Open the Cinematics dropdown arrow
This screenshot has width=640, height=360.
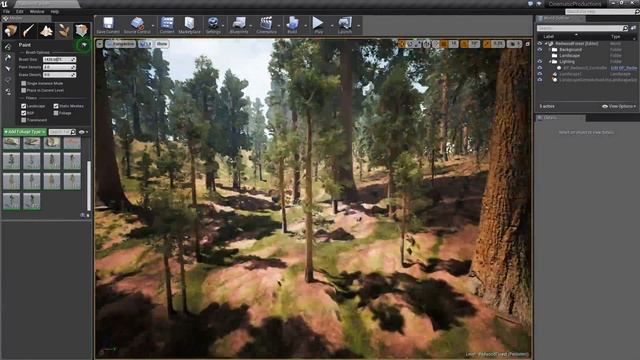pos(279,25)
